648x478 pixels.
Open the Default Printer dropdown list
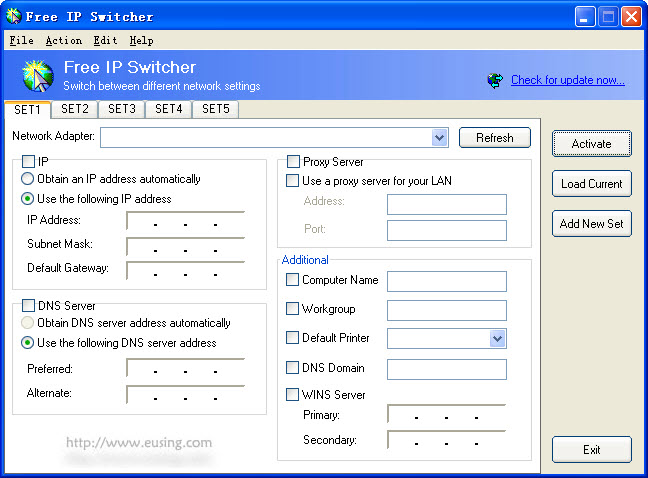[x=497, y=339]
